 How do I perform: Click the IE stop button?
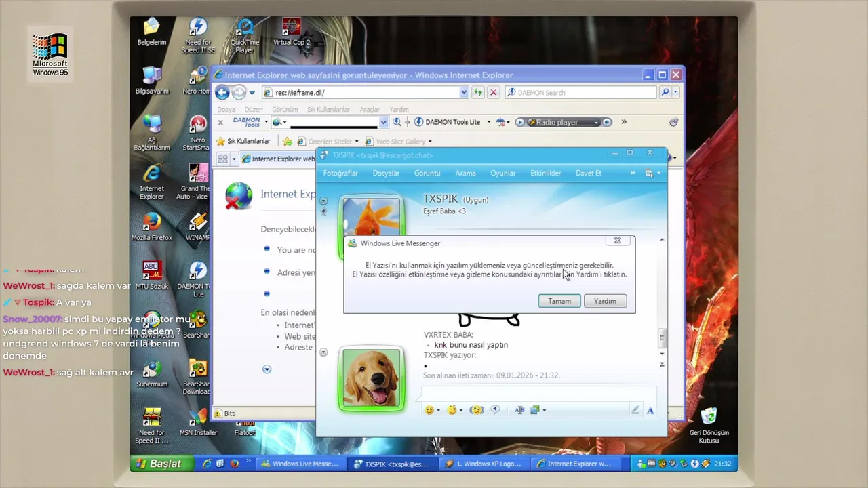494,93
